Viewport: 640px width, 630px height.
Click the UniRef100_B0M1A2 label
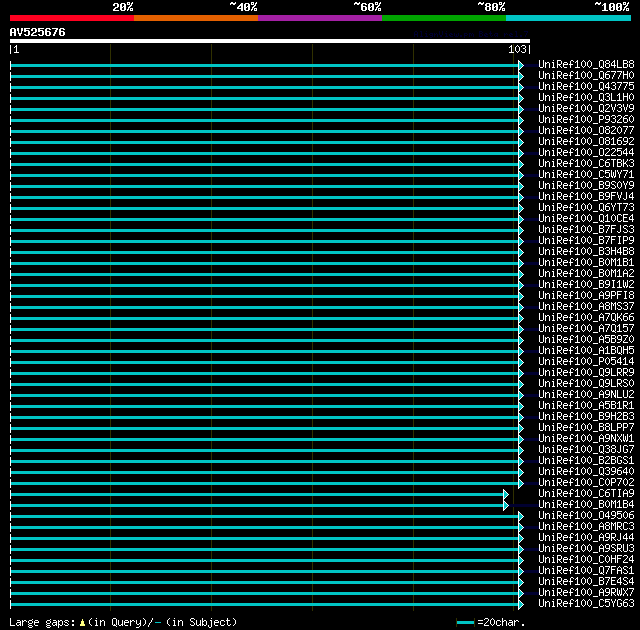586,274
